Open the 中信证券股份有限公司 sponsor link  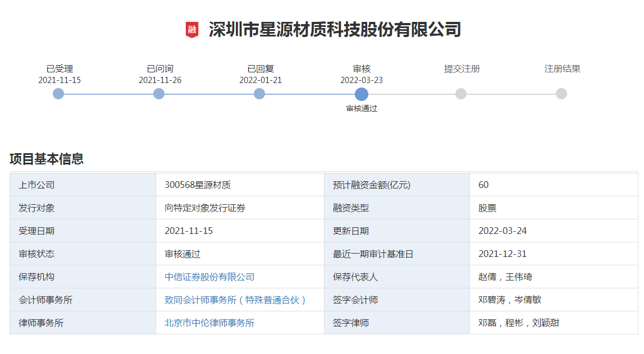coord(209,277)
